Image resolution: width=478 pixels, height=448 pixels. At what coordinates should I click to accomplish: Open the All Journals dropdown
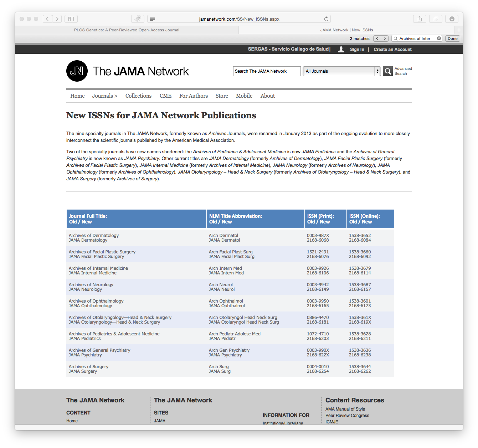[x=342, y=71]
